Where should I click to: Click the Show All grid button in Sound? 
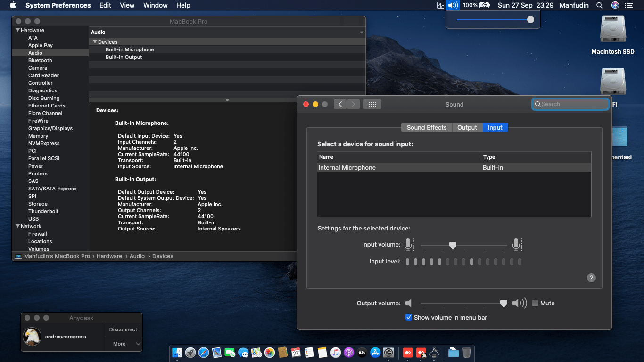pos(372,104)
